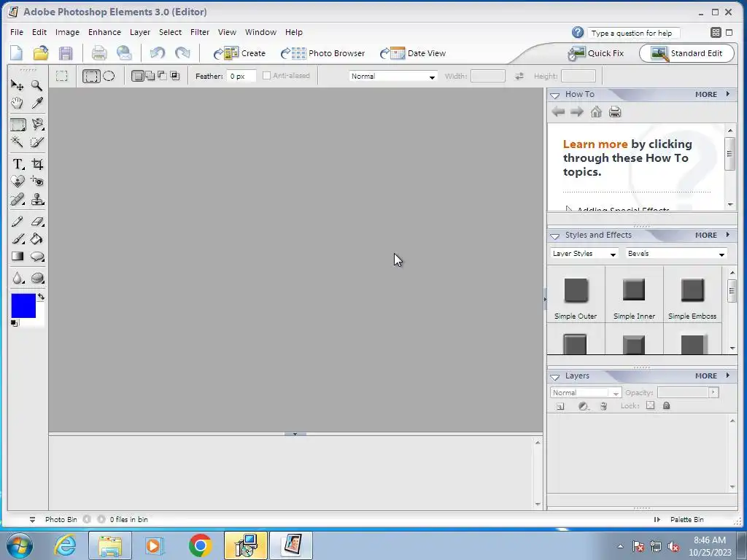This screenshot has width=747, height=560.
Task: Select the Red Eye Removal tool
Action: tap(37, 182)
